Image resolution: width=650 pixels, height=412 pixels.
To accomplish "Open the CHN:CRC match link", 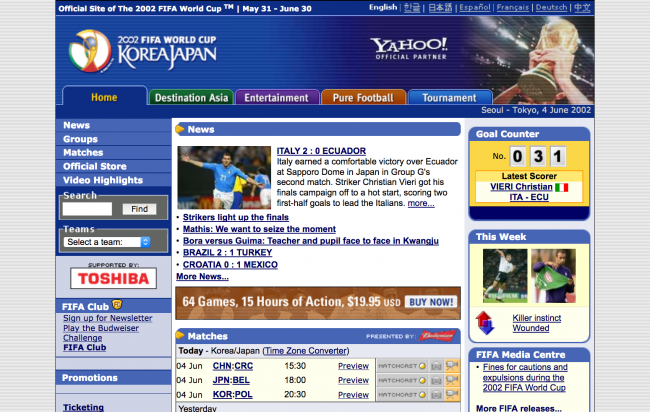I will pos(233,366).
